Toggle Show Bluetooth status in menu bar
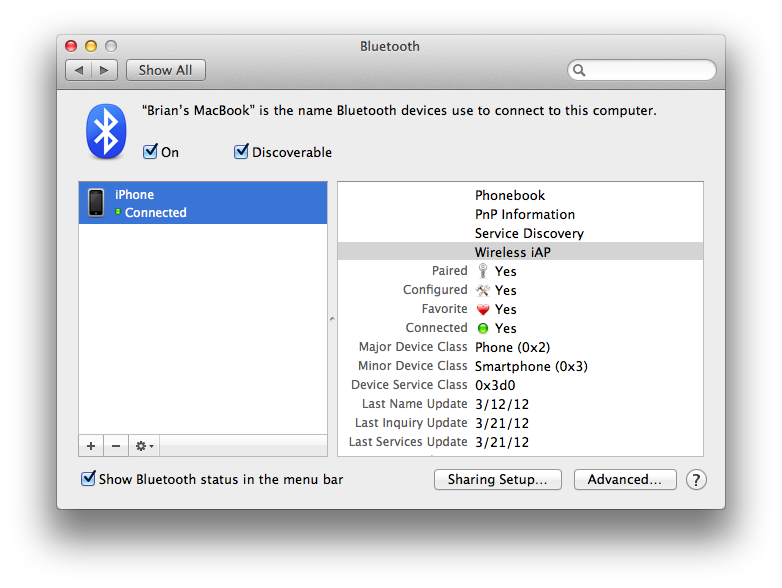Image resolution: width=782 pixels, height=588 pixels. click(x=89, y=479)
